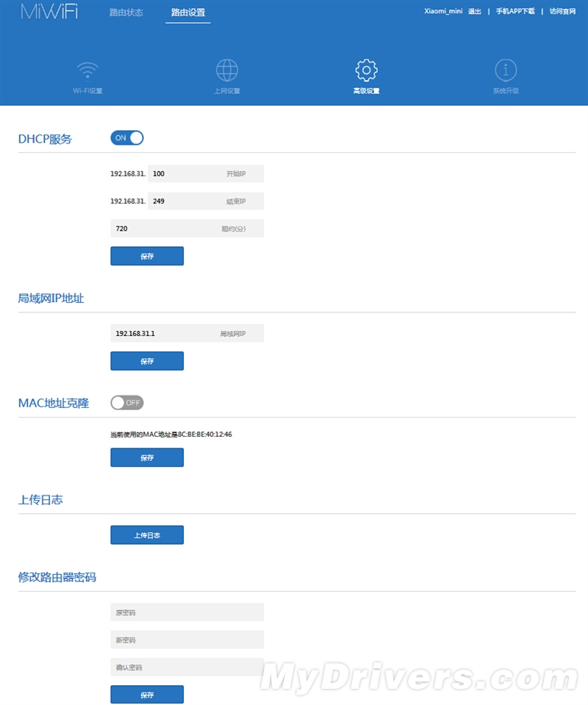588x705 pixels.
Task: Click the MiWiFi logo
Action: click(49, 12)
